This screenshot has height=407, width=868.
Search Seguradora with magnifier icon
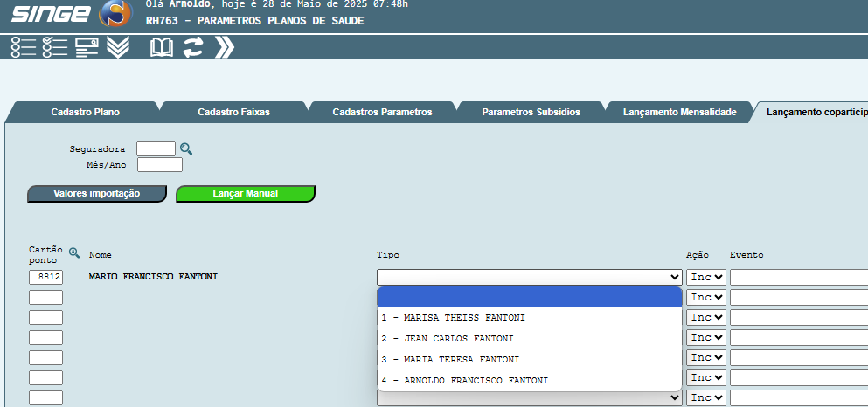pos(186,148)
